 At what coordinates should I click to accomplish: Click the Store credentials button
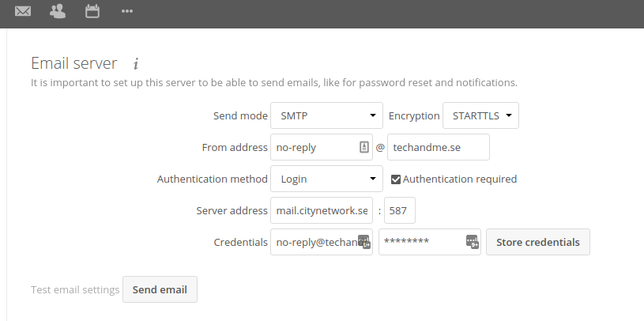tap(538, 242)
